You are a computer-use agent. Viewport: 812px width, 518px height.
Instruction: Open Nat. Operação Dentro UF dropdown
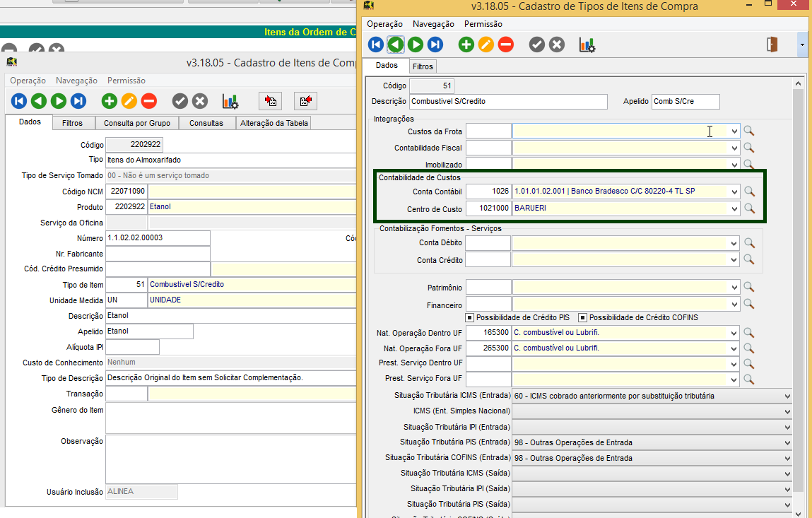[734, 333]
